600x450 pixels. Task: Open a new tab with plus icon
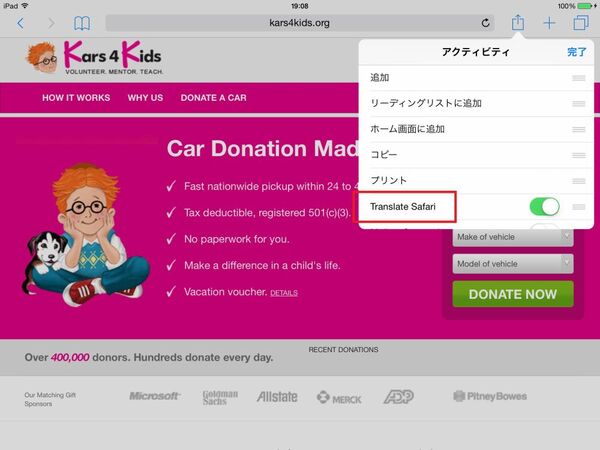click(549, 23)
